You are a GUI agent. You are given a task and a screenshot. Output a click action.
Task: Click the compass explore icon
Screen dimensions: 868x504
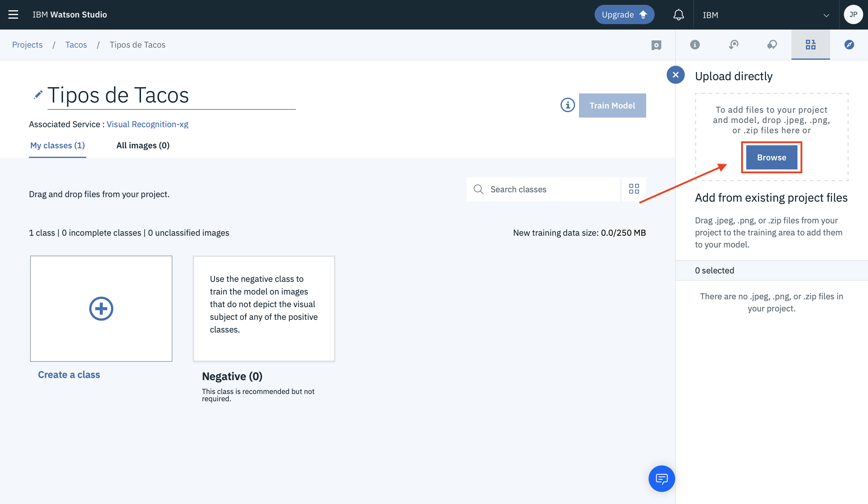coord(849,45)
